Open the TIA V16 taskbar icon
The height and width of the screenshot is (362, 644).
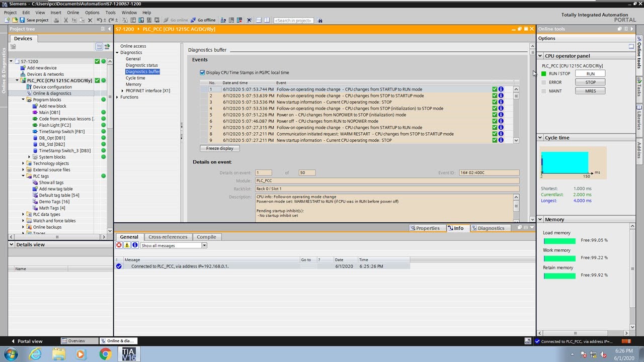tap(128, 354)
